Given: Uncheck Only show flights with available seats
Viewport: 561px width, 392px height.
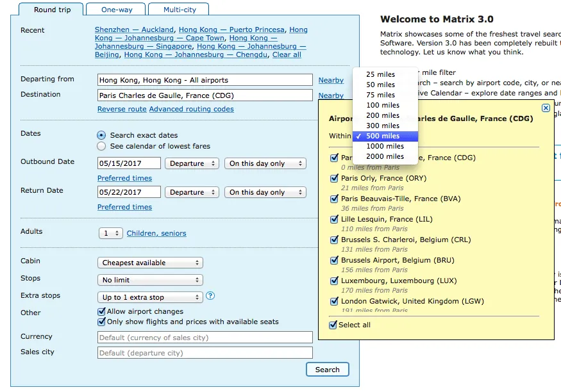Looking at the screenshot, I should (x=101, y=322).
